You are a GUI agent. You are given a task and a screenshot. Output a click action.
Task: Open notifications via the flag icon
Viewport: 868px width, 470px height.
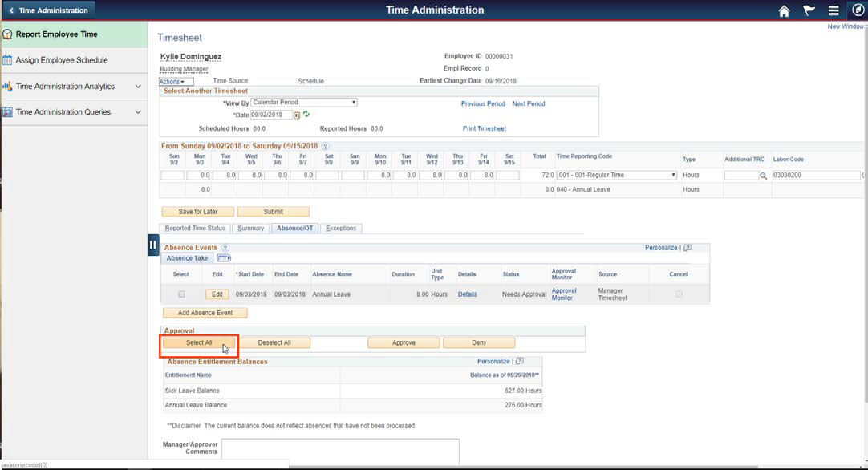coord(808,10)
